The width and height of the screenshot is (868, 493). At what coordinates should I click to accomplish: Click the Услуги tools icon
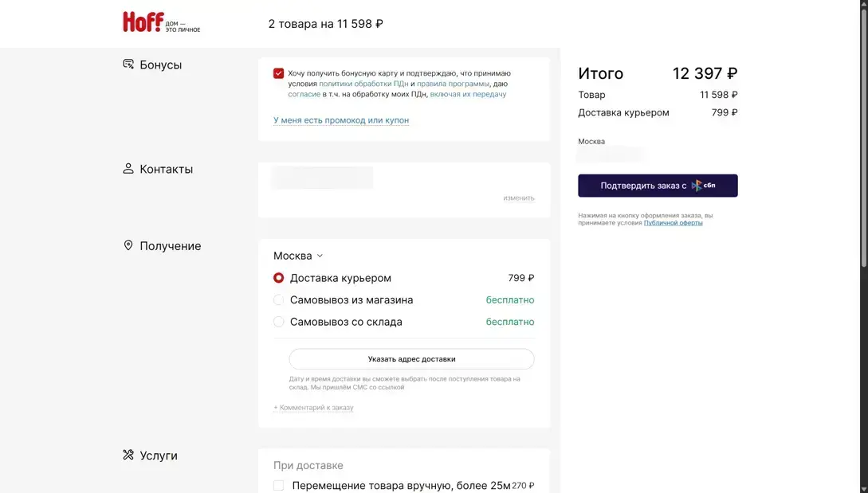[x=128, y=456]
